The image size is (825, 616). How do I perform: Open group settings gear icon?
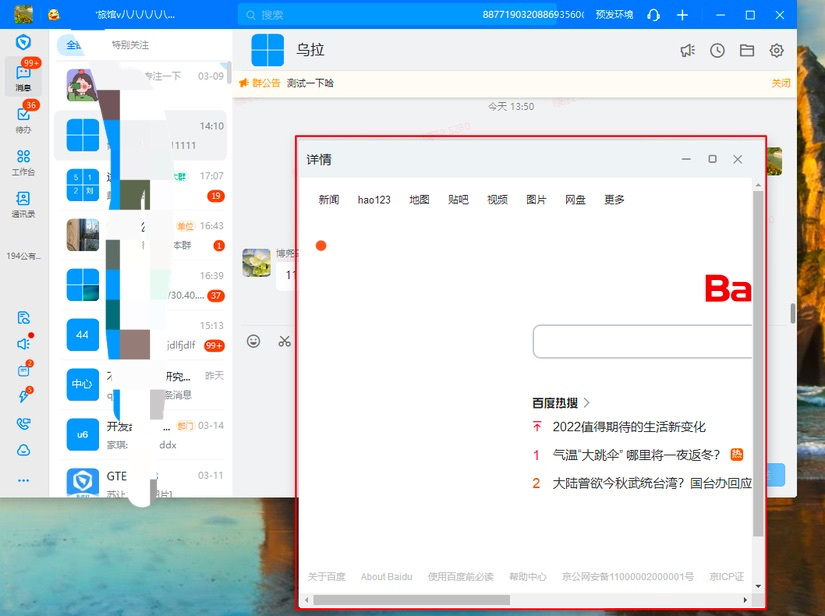coord(776,51)
